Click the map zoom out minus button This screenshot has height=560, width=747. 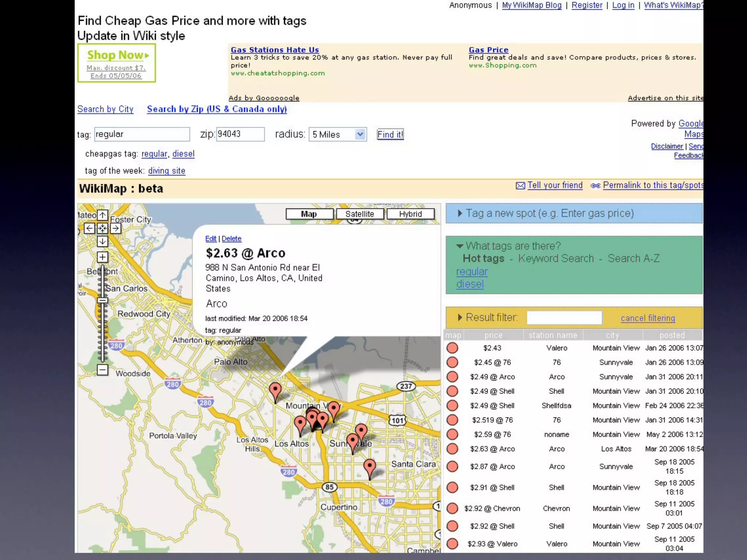(102, 370)
